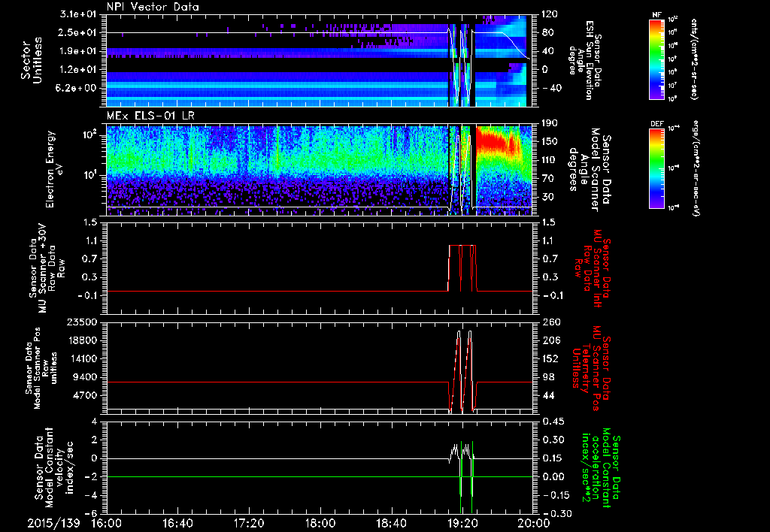This screenshot has width=770, height=532.
Task: Click the '18:40' time axis label
Action: 391,523
